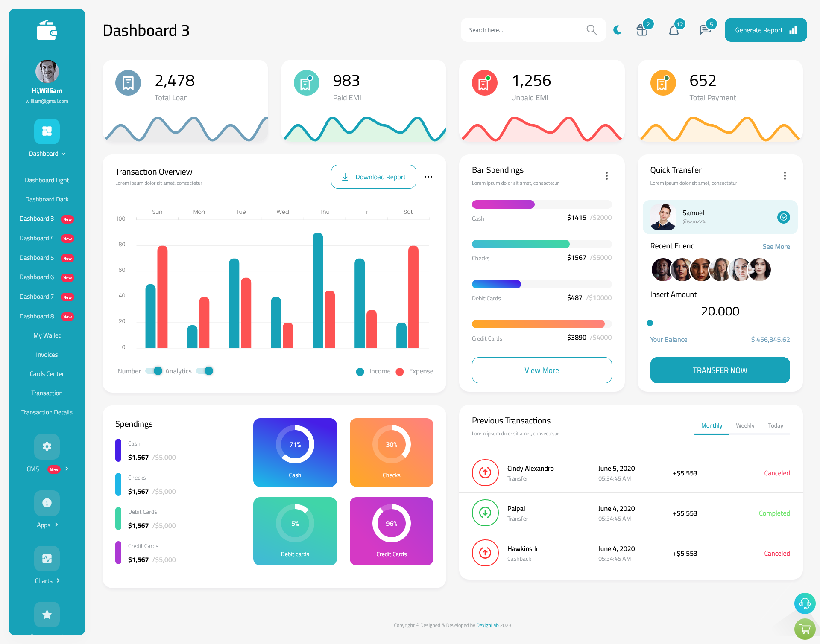This screenshot has width=820, height=644.
Task: Expand the Apps menu item
Action: click(x=47, y=525)
